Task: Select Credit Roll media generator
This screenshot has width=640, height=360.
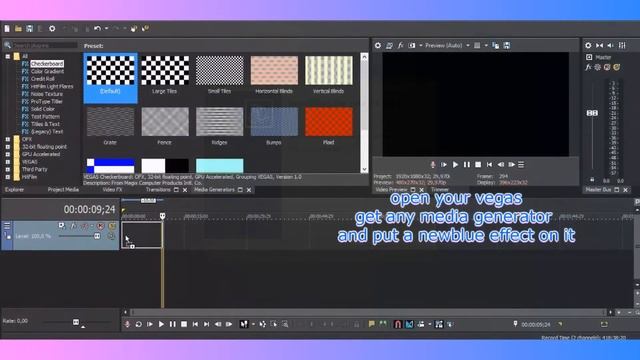Action: point(42,79)
